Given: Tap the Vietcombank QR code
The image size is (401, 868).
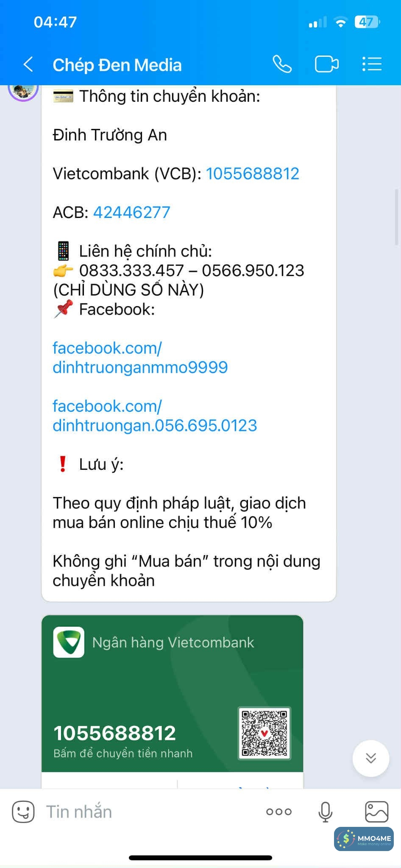Looking at the screenshot, I should coord(265,733).
